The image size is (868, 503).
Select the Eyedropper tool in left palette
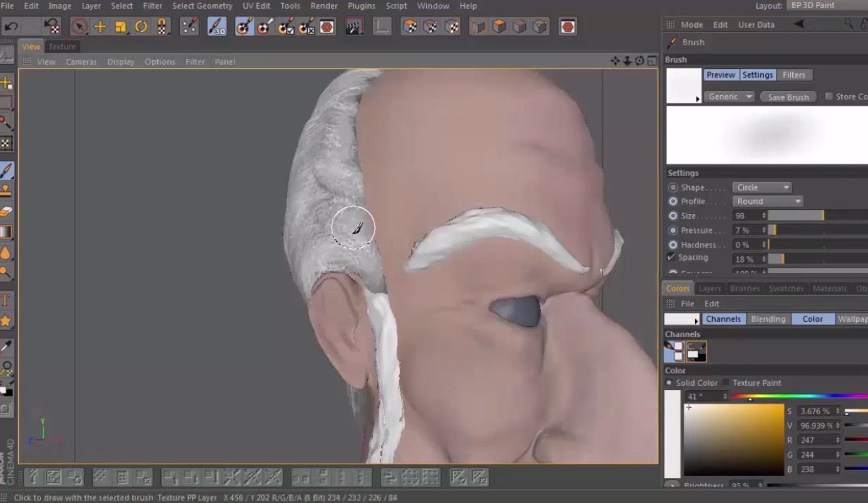coord(6,346)
